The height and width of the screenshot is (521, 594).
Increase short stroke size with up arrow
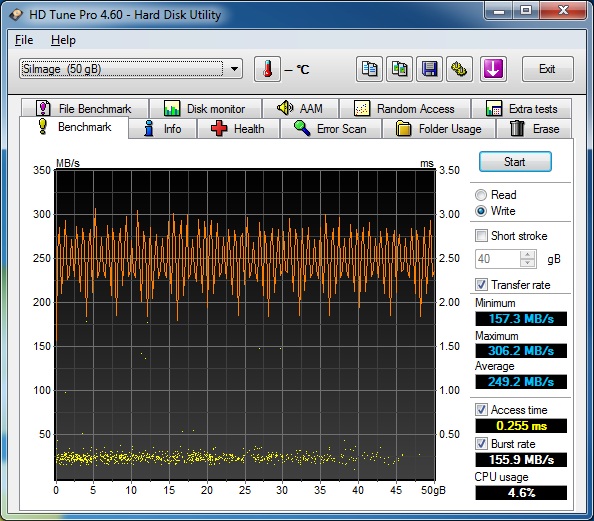pos(528,255)
